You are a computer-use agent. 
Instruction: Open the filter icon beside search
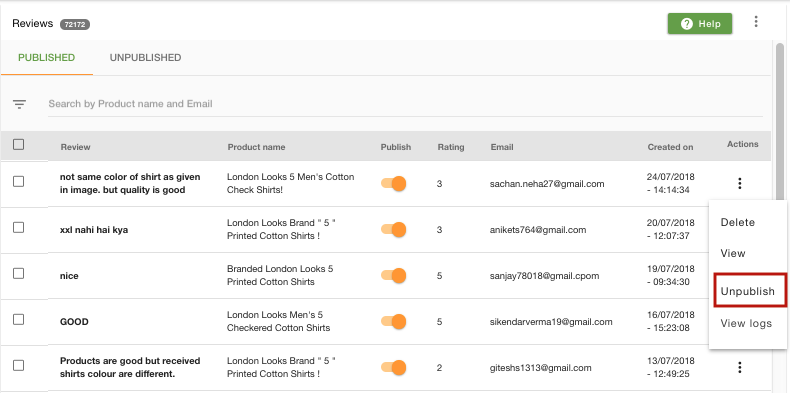tap(20, 104)
